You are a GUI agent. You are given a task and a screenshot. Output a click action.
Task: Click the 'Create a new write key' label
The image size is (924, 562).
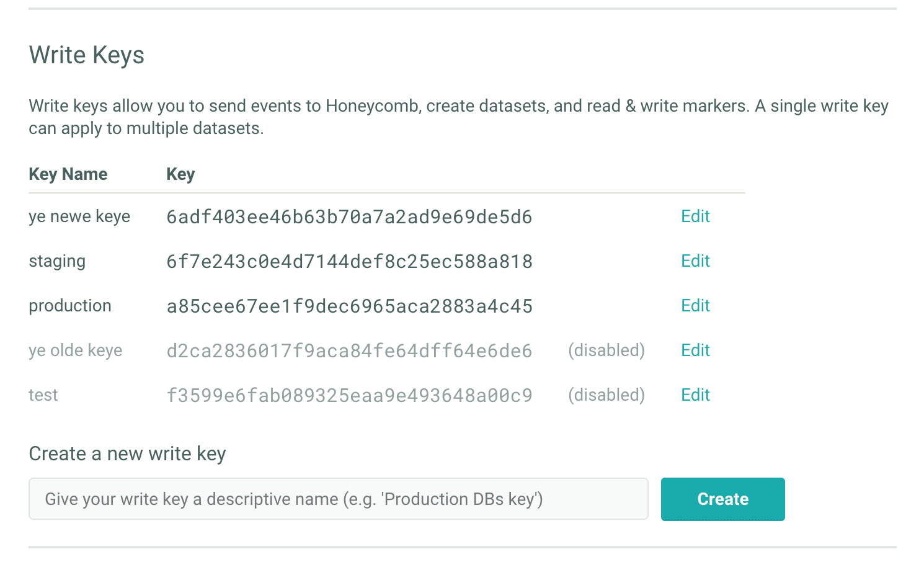click(x=127, y=453)
